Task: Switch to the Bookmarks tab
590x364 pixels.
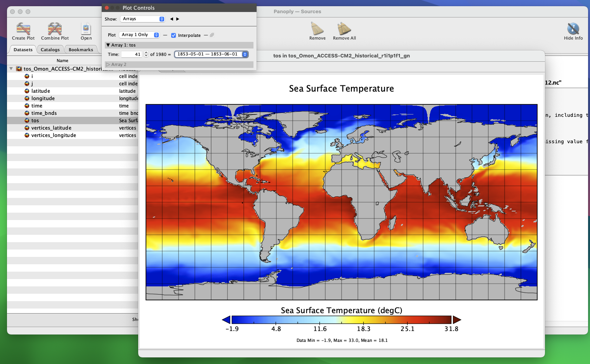Action: (81, 50)
